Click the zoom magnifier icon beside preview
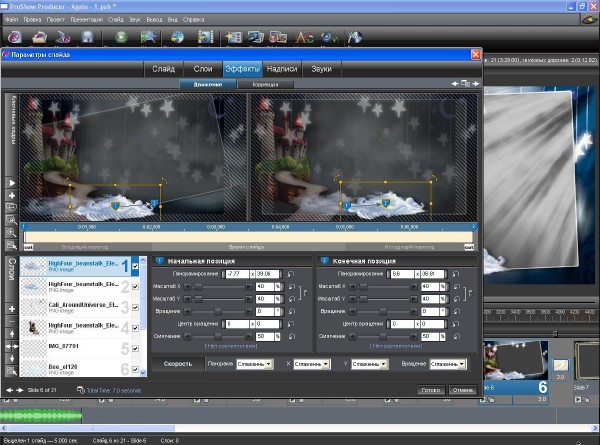This screenshot has height=445, width=600. (12, 232)
